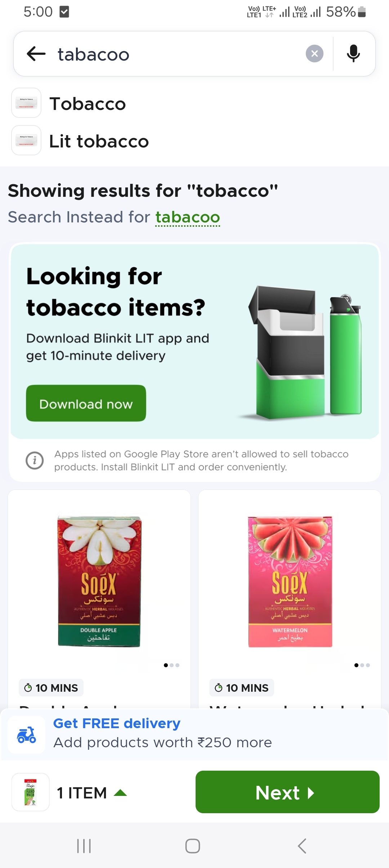The height and width of the screenshot is (868, 389).
Task: Open the info icon about Play Store policy
Action: pyautogui.click(x=35, y=461)
